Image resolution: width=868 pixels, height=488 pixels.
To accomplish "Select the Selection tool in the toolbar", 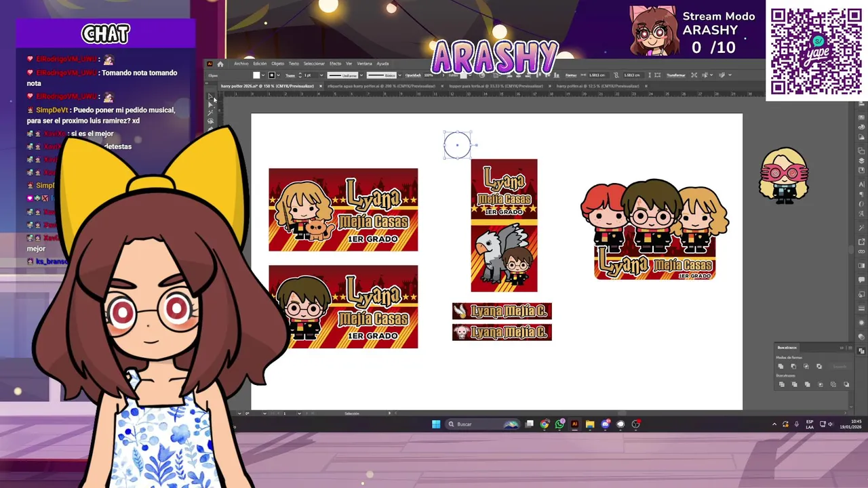I will click(x=210, y=97).
